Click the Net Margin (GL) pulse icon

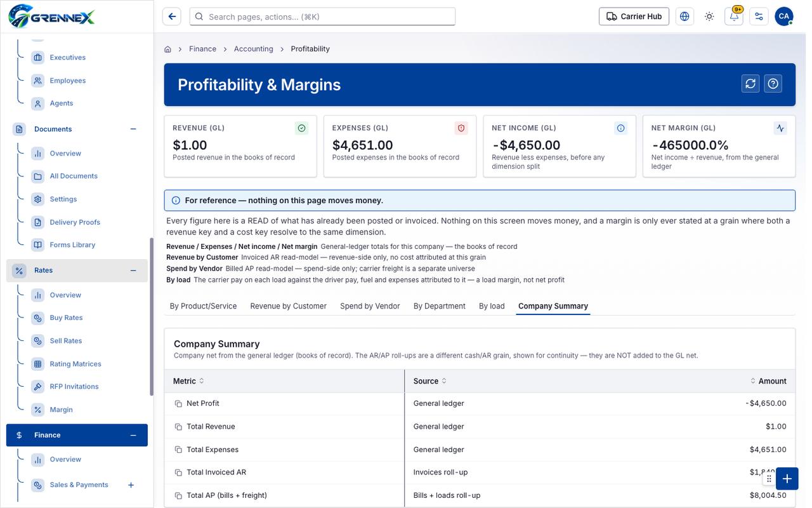[780, 128]
